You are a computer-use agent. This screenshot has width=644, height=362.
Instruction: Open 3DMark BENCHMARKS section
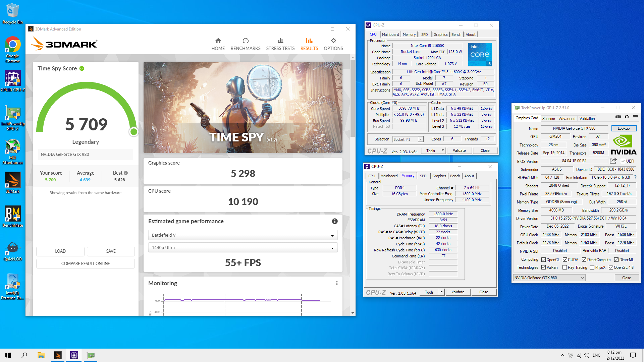click(x=246, y=44)
